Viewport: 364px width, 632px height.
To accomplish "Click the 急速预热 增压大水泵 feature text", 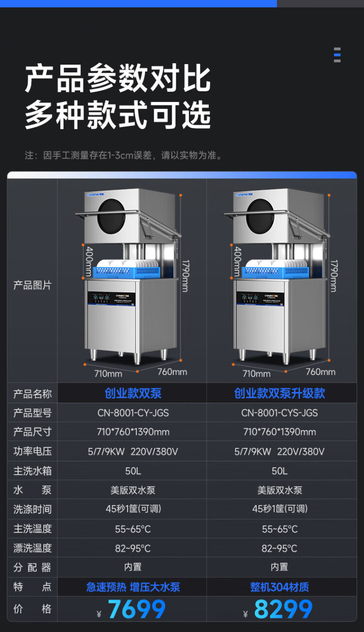I will pos(133,587).
